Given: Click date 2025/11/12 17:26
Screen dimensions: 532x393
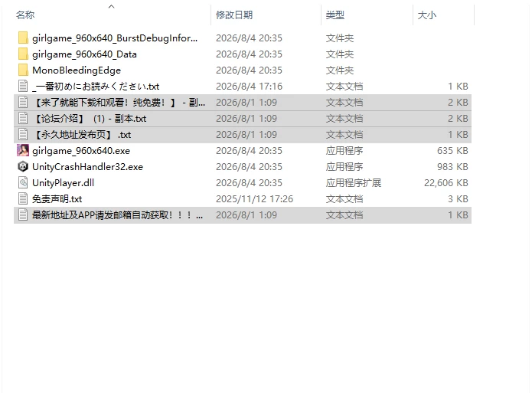Looking at the screenshot, I should pos(254,198).
